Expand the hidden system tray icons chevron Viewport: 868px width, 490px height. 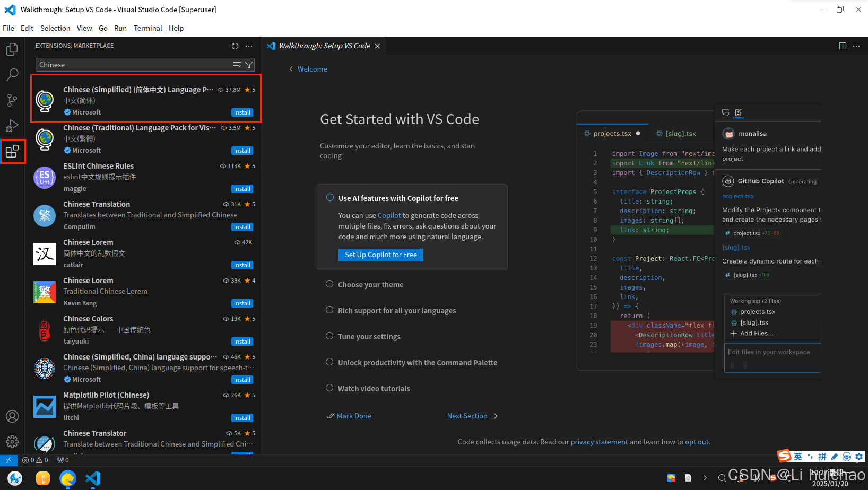click(x=705, y=478)
